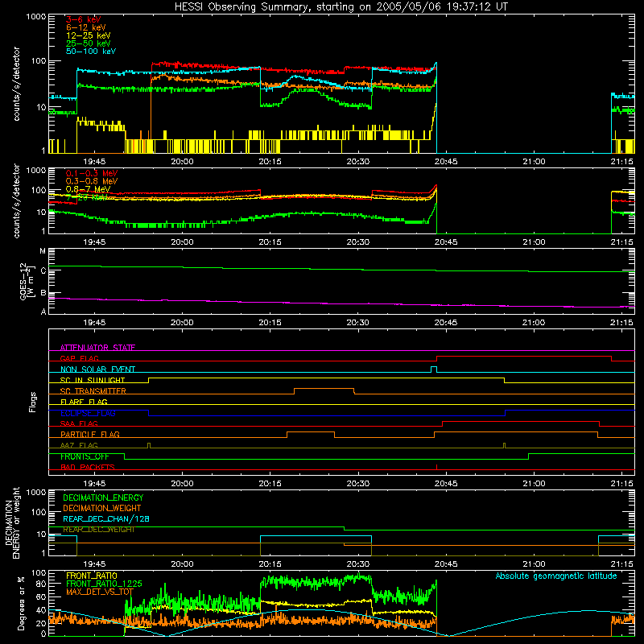This screenshot has width=644, height=644.
Task: Click the C class tick label in GOES panel
Action: point(43,270)
